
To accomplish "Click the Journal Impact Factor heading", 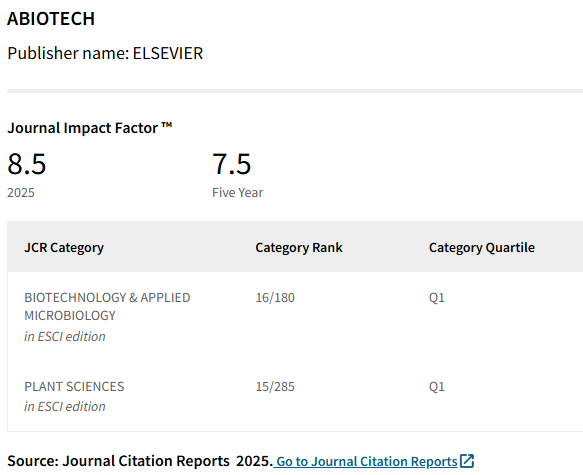I will click(x=90, y=128).
